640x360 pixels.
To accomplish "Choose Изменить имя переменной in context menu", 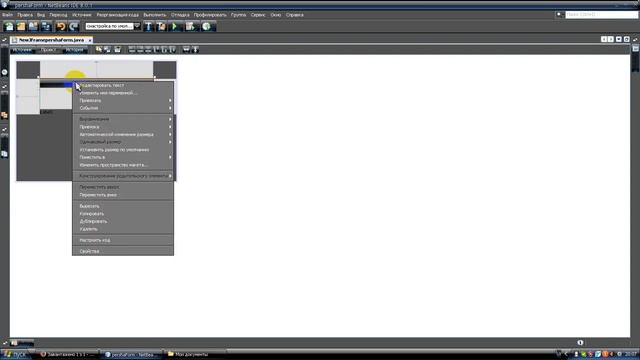I will [123, 93].
